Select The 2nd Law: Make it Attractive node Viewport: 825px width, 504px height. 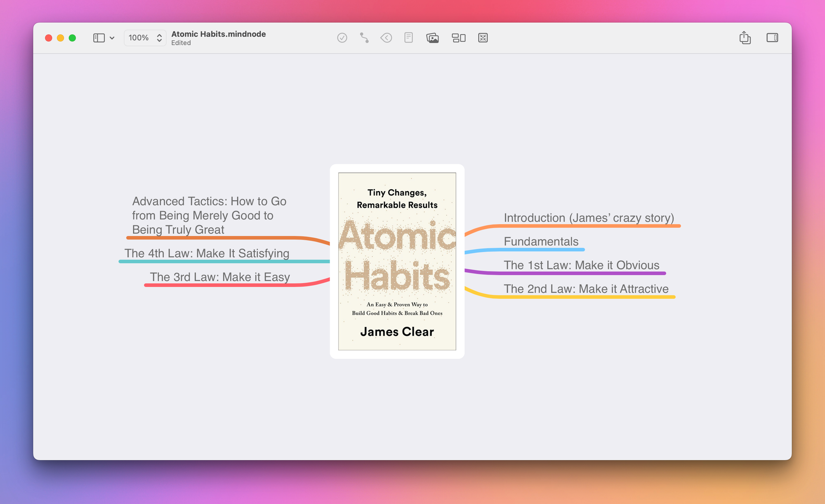click(586, 289)
